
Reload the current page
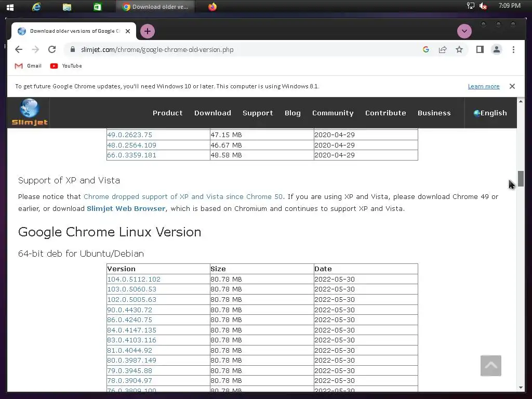tap(52, 49)
